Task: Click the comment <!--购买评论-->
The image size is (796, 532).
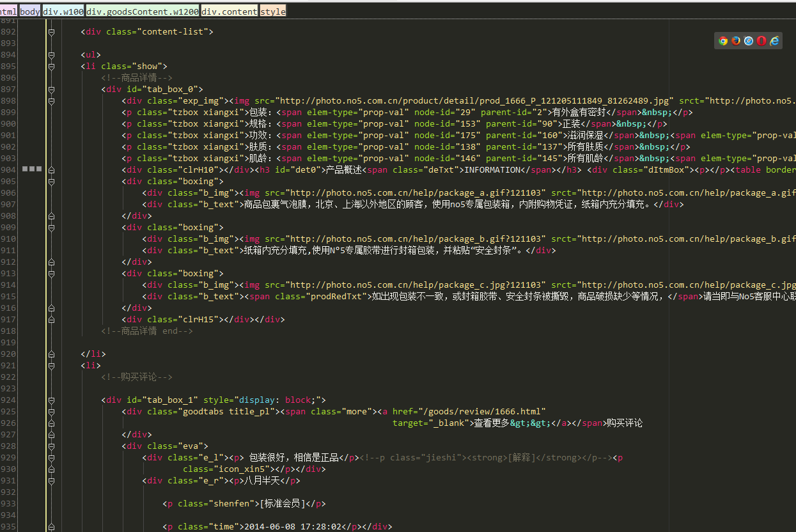Action: tap(137, 377)
